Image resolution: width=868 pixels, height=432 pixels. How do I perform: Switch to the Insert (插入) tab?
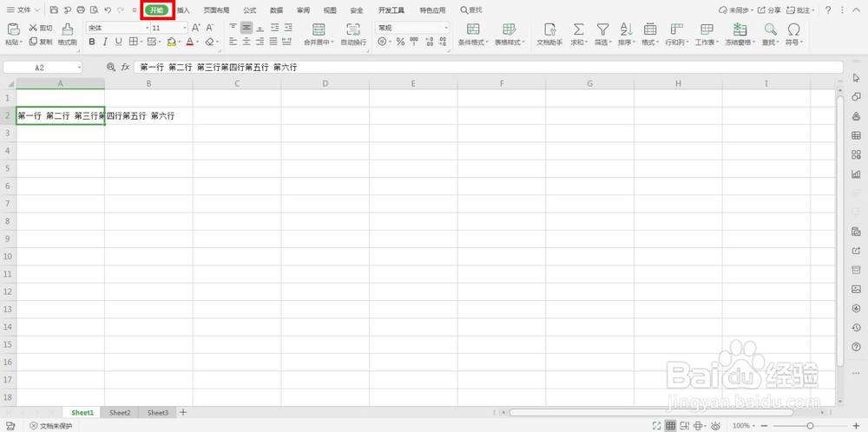click(x=183, y=10)
